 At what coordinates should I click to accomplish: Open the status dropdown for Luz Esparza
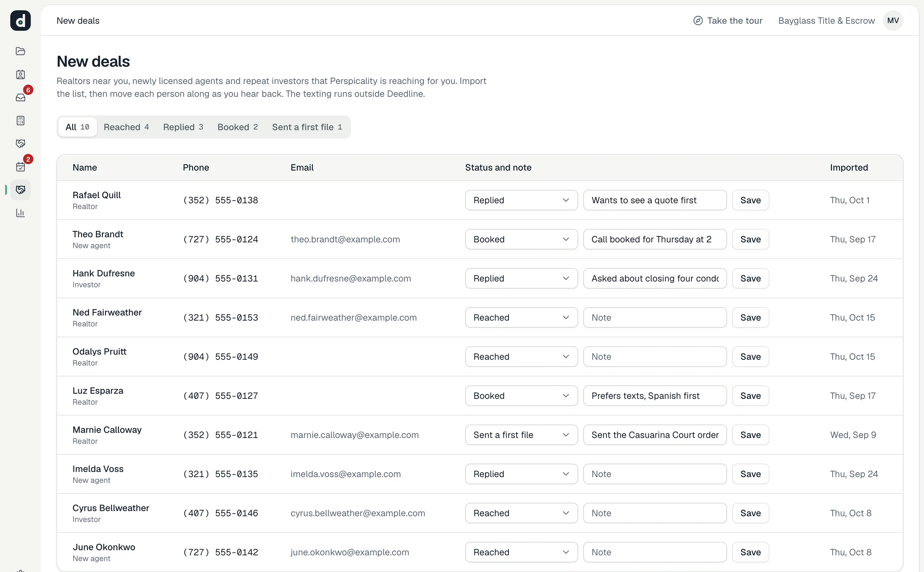pyautogui.click(x=521, y=396)
